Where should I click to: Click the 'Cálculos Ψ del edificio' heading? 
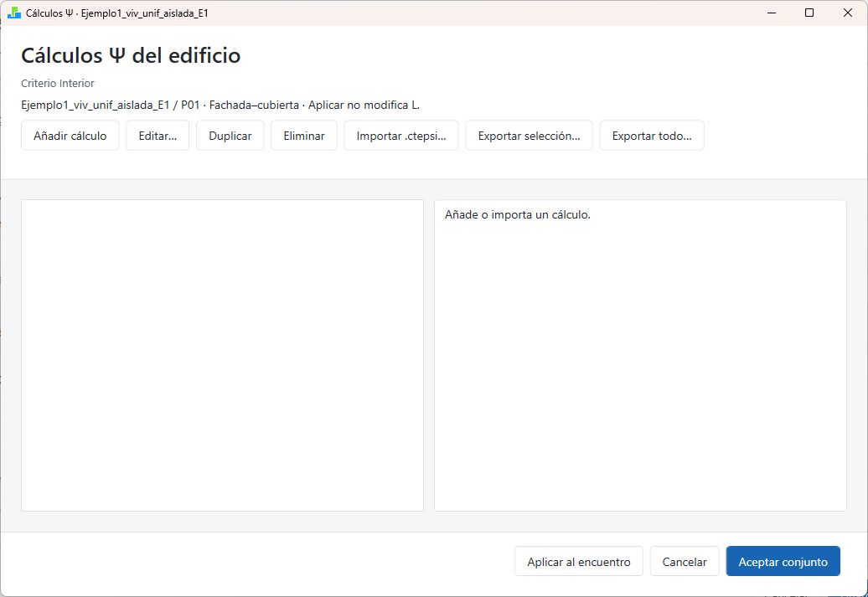pos(131,55)
